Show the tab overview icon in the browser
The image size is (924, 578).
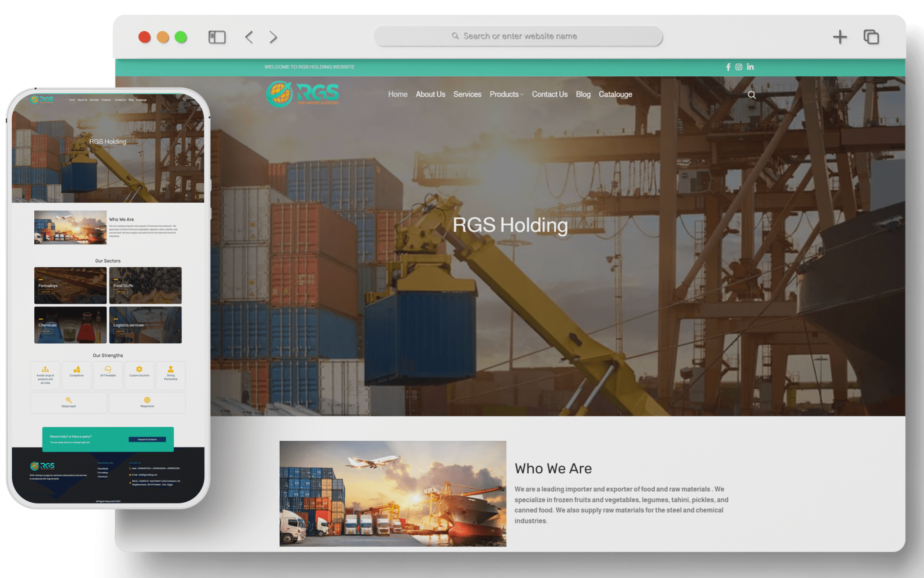(x=871, y=37)
